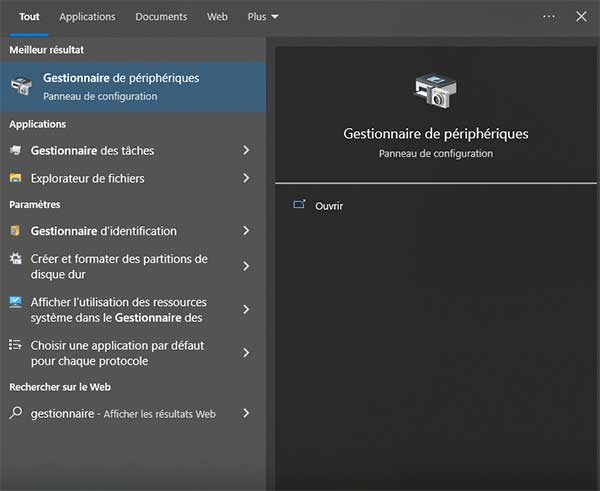The height and width of the screenshot is (491, 600).
Task: Expand the Plus dropdown
Action: click(263, 17)
